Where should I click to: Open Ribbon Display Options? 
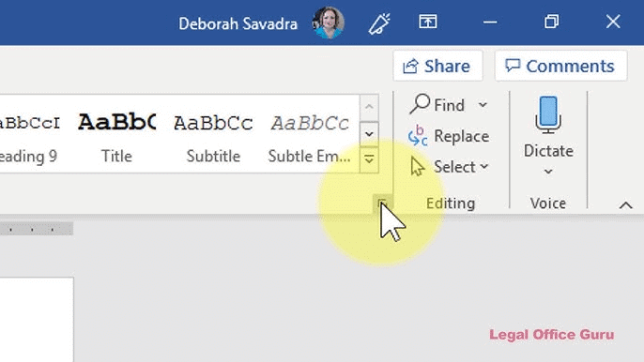tap(427, 22)
